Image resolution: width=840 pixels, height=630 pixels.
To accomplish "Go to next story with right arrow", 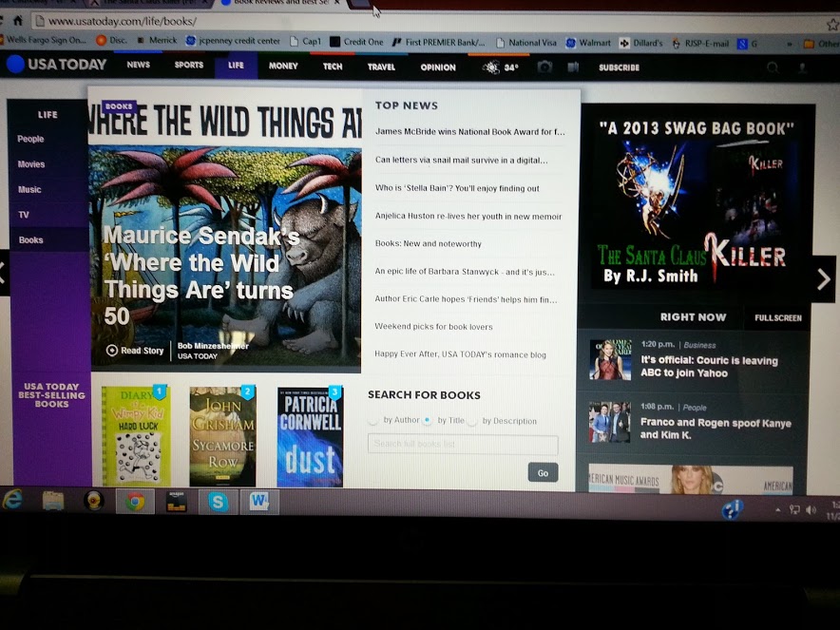I will point(824,279).
